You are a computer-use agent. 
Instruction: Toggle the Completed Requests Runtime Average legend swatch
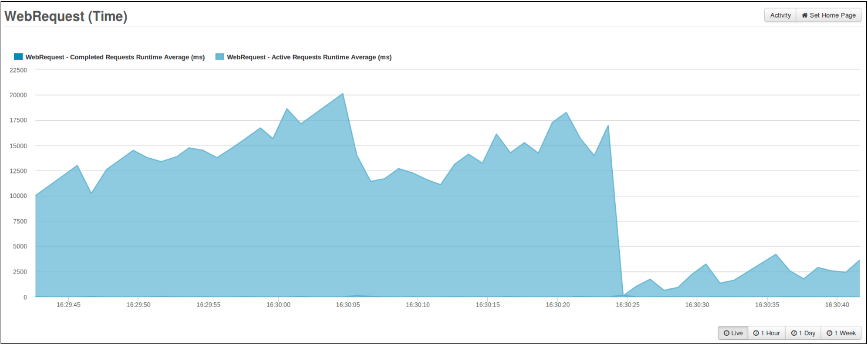(x=18, y=57)
